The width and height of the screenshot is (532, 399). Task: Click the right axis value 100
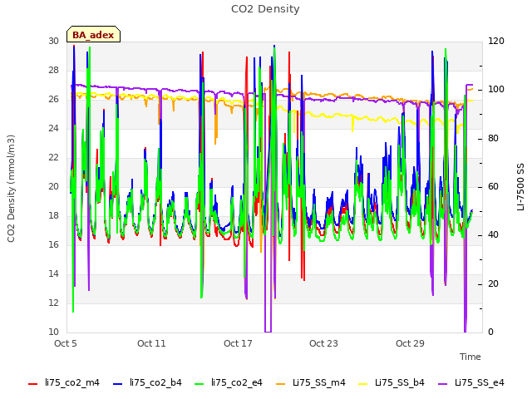[x=496, y=90]
